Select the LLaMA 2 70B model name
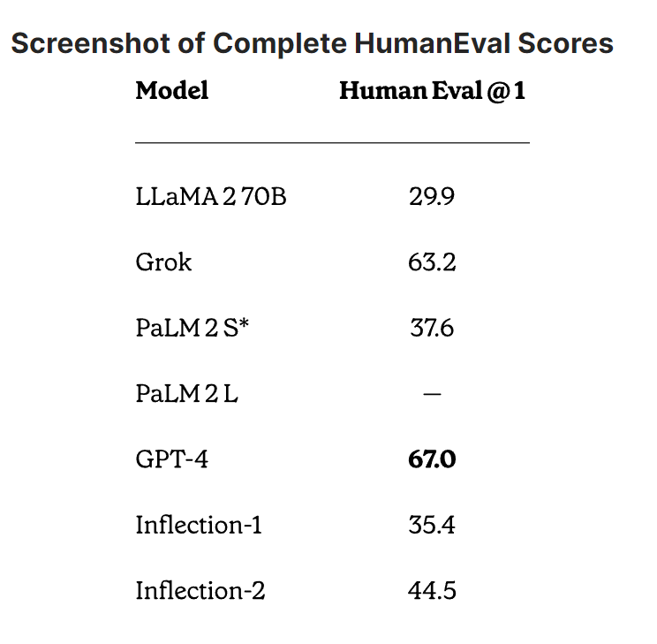The height and width of the screenshot is (644, 657). click(211, 196)
